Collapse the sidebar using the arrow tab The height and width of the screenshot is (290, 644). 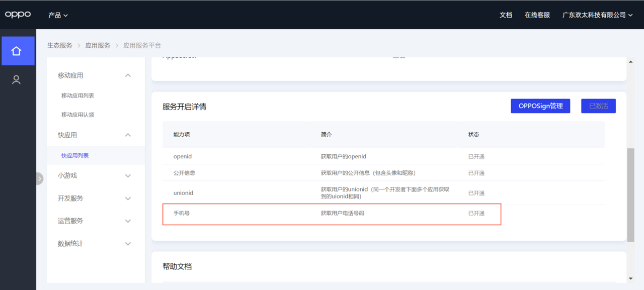coord(39,178)
